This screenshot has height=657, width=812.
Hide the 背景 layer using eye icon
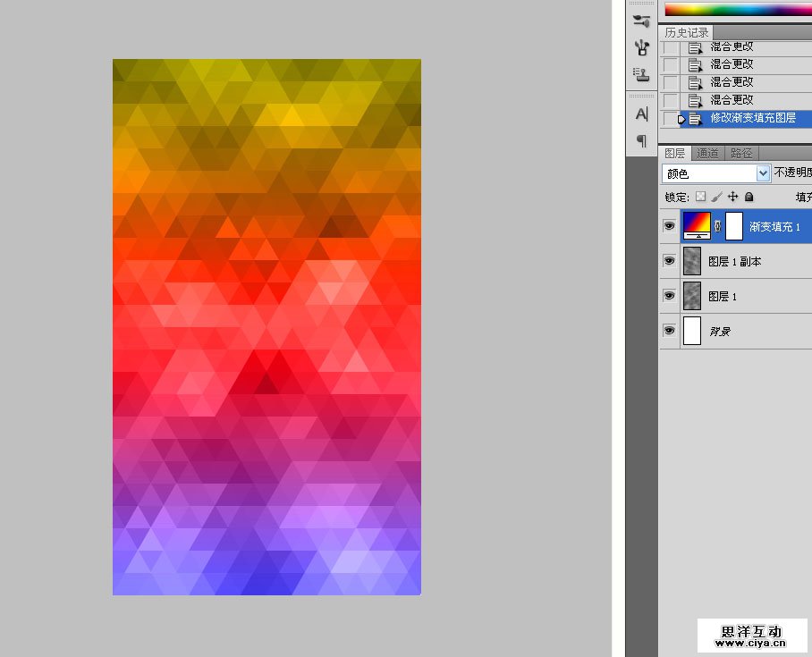pos(669,331)
